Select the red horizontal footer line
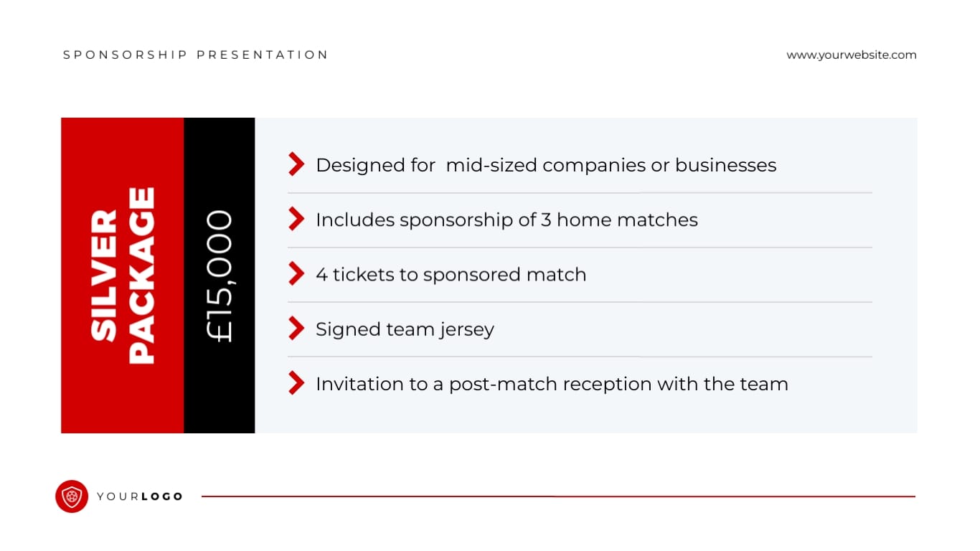This screenshot has width=980, height=551. pyautogui.click(x=558, y=496)
